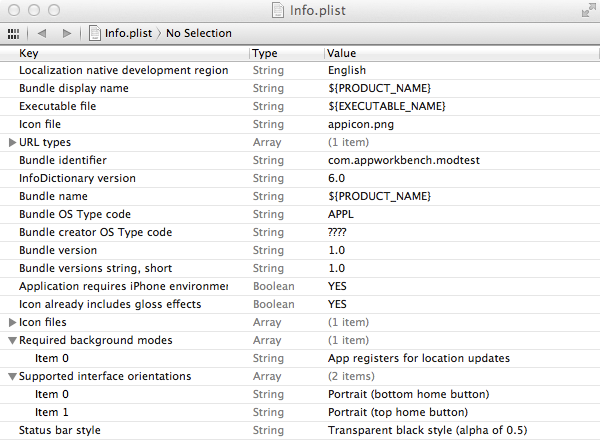
Task: Toggle YES value for Icon already includes gloss
Action: point(337,305)
